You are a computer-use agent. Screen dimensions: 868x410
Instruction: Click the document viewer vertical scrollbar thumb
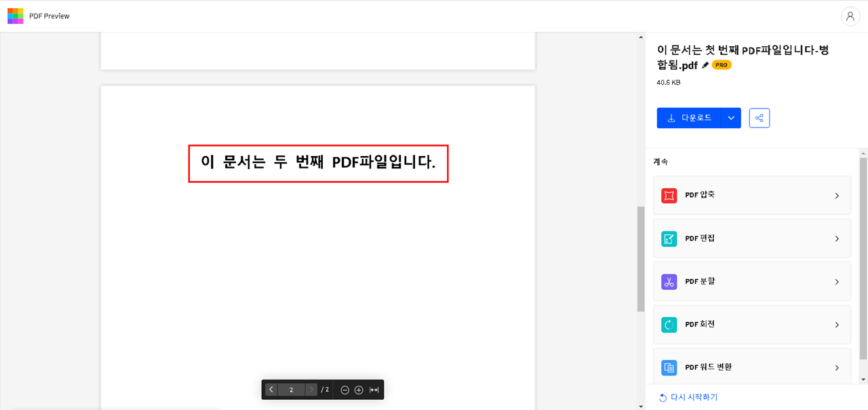[641, 259]
